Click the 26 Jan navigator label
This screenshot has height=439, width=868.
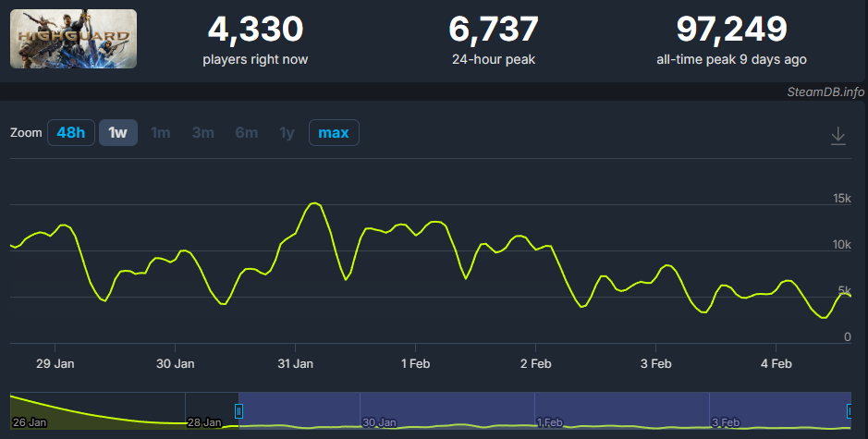click(x=30, y=422)
